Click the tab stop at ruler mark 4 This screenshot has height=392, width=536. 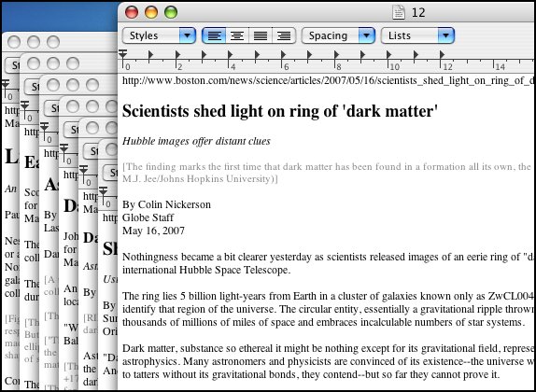[230, 54]
